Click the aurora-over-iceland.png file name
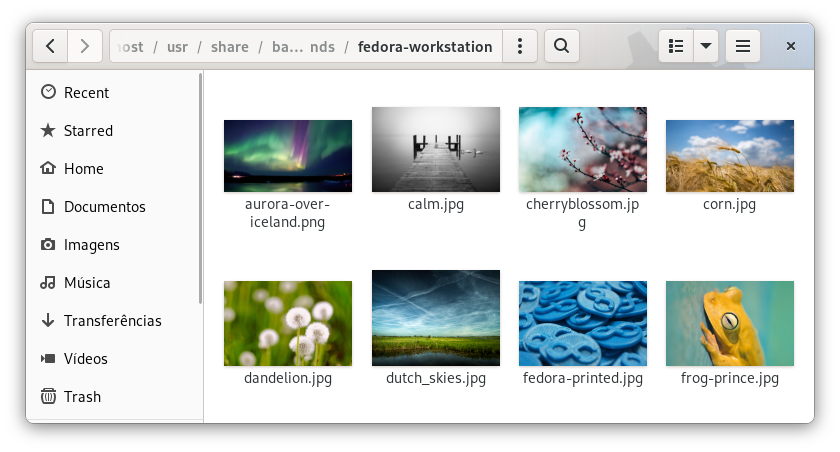This screenshot has width=840, height=452. coord(288,213)
